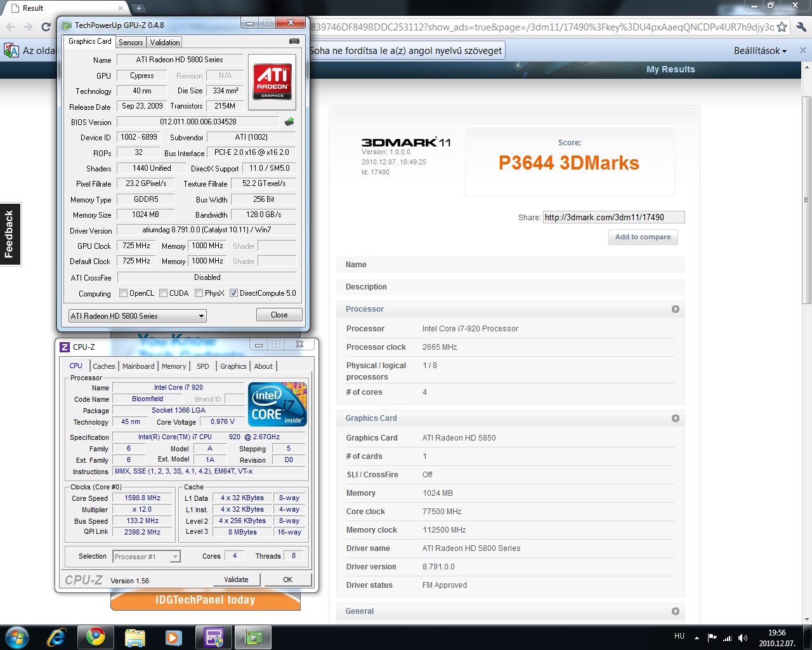812x650 pixels.
Task: Click the 3dmark.com share URL field
Action: click(613, 217)
